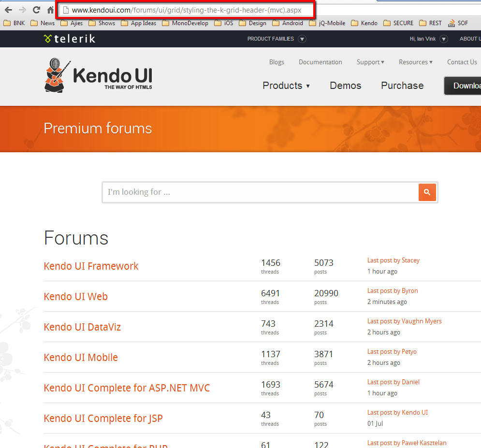
Task: Open the Android bookmark folder
Action: pyautogui.click(x=288, y=23)
